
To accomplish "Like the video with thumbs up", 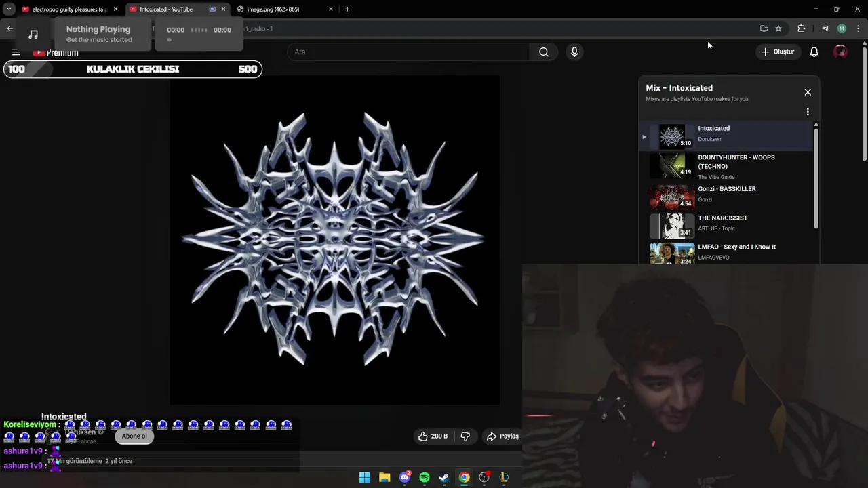I will pyautogui.click(x=433, y=436).
